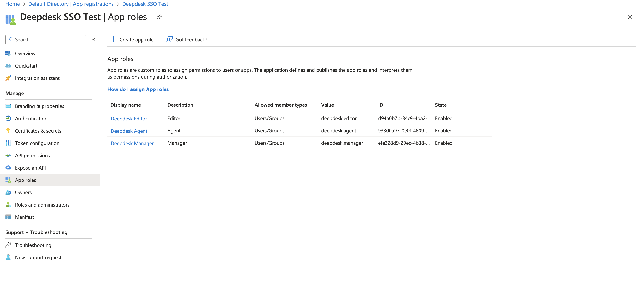This screenshot has width=644, height=296.
Task: Click inside the sidebar Search field
Action: coord(46,39)
